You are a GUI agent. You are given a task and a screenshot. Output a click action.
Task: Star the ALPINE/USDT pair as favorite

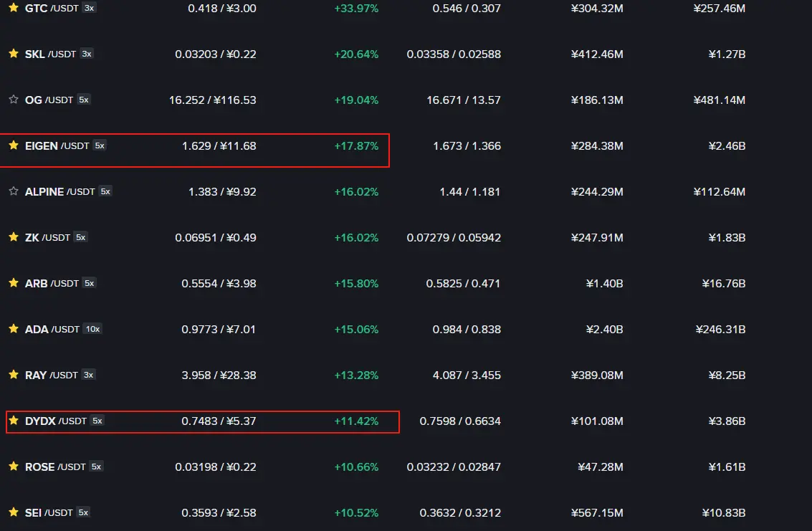(x=14, y=191)
